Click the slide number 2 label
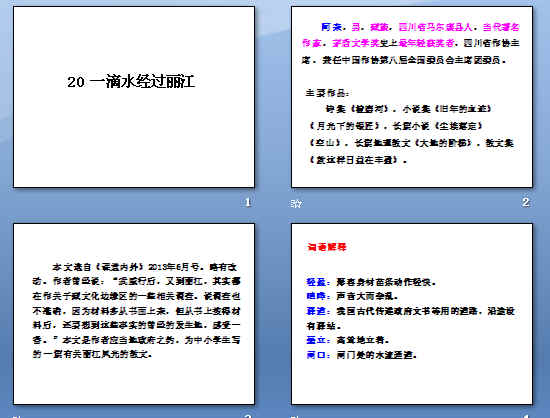 (x=525, y=202)
